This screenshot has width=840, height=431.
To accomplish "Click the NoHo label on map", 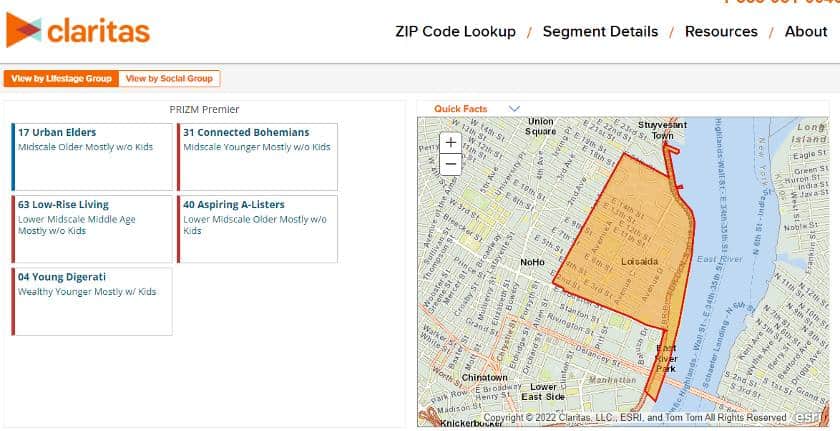I will [x=532, y=262].
